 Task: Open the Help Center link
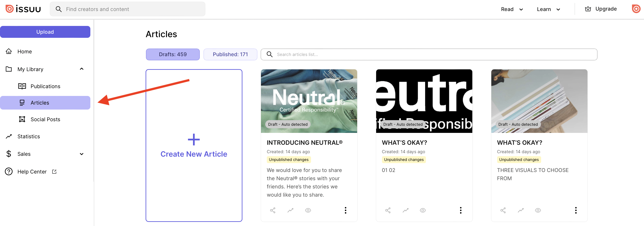(x=32, y=172)
